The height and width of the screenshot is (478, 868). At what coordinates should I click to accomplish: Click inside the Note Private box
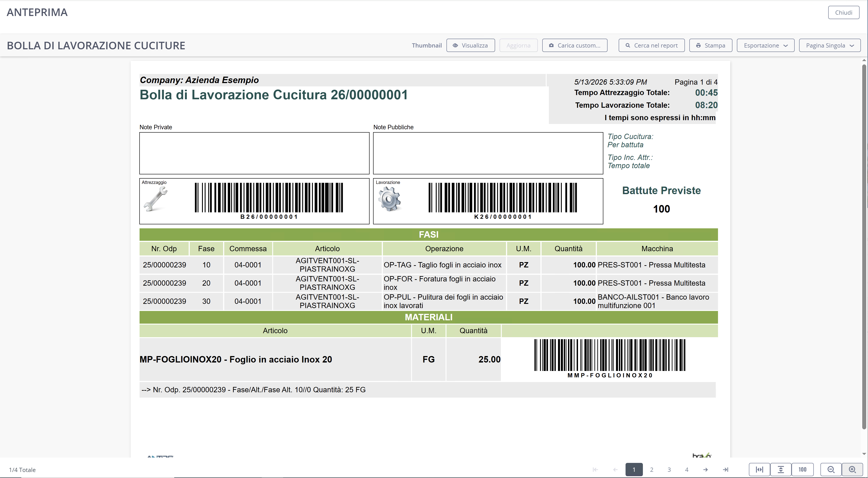point(254,153)
